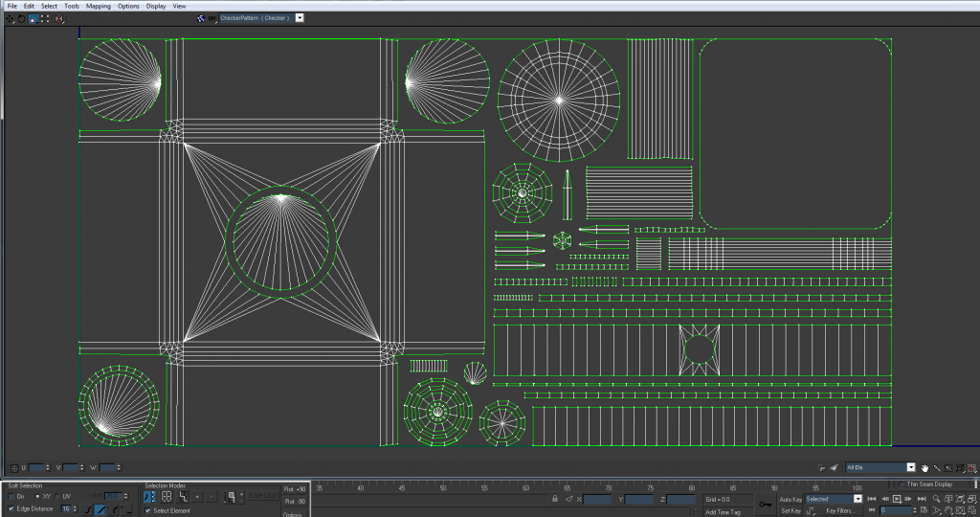This screenshot has height=517, width=980.
Task: Open the Tools menu
Action: tap(72, 6)
